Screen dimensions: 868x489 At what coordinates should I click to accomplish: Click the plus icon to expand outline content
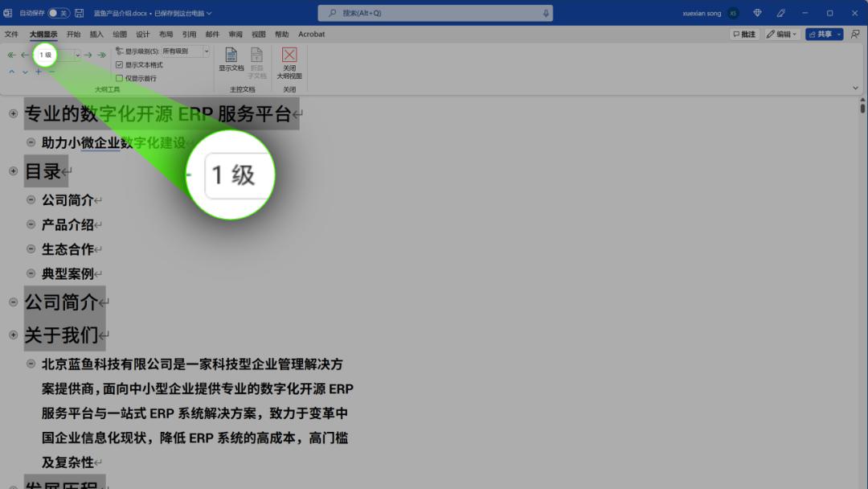[38, 72]
